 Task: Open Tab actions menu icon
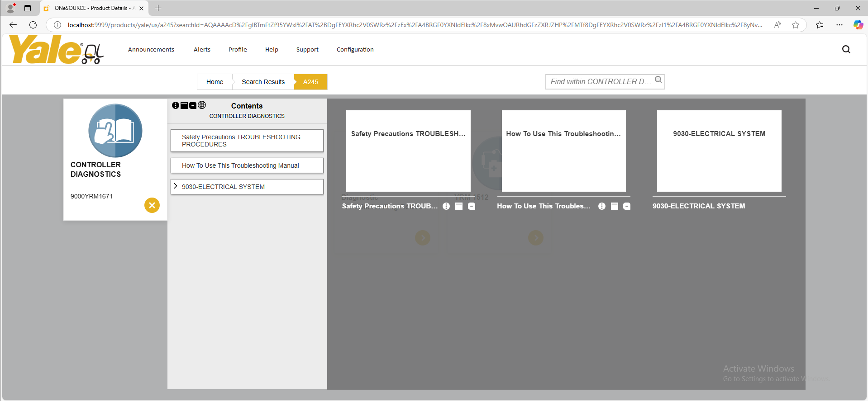(28, 8)
